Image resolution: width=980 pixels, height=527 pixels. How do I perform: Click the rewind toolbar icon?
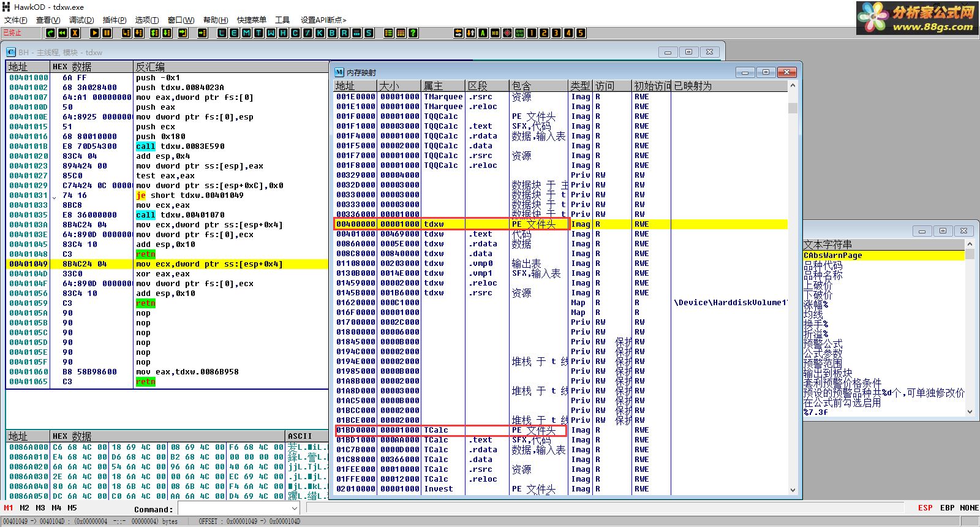click(63, 33)
